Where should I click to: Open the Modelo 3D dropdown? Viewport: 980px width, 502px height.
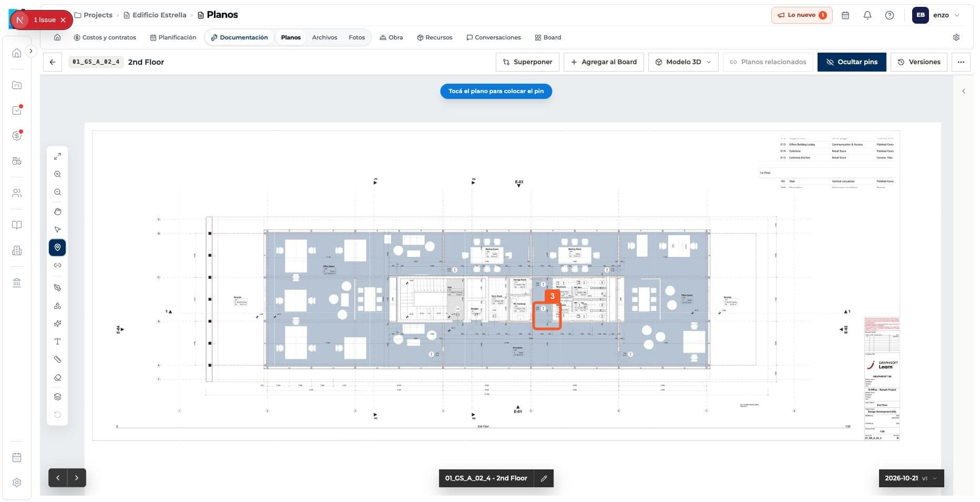click(x=683, y=62)
